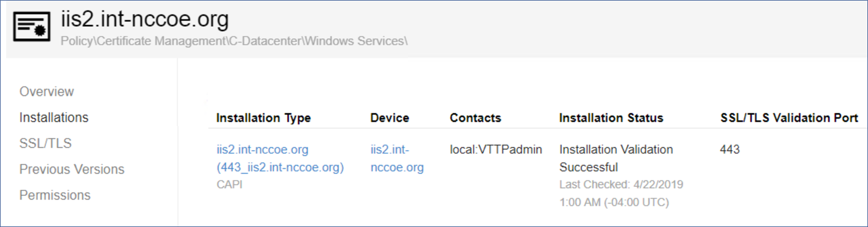
Task: Select Installations in the left navigation
Action: [x=54, y=118]
